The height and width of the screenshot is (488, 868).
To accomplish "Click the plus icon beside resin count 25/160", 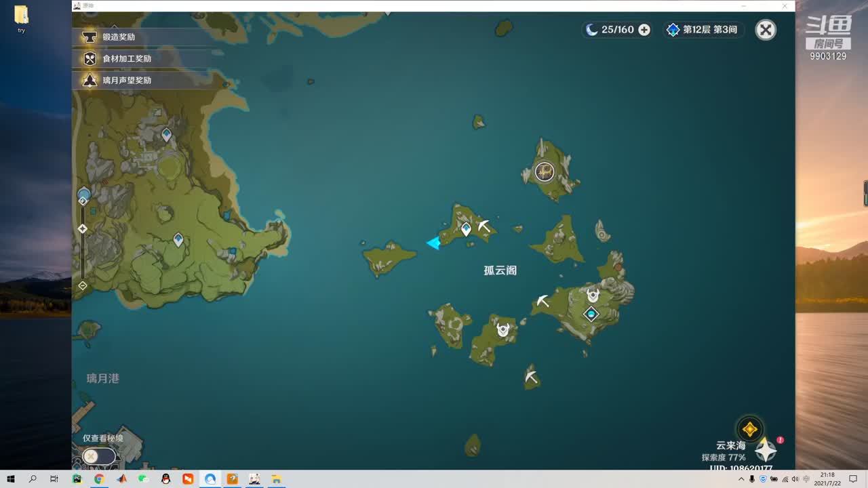I will pyautogui.click(x=644, y=30).
